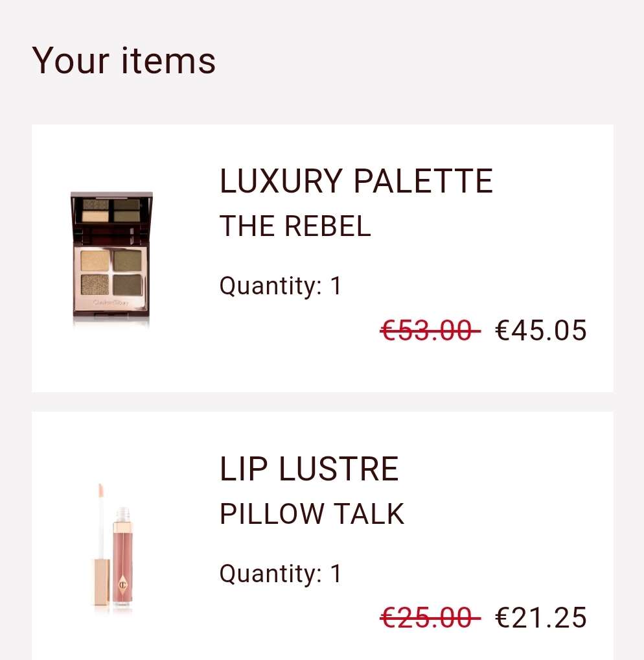644x660 pixels.
Task: Click the lip gloss applicator wand
Action: pyautogui.click(x=101, y=521)
